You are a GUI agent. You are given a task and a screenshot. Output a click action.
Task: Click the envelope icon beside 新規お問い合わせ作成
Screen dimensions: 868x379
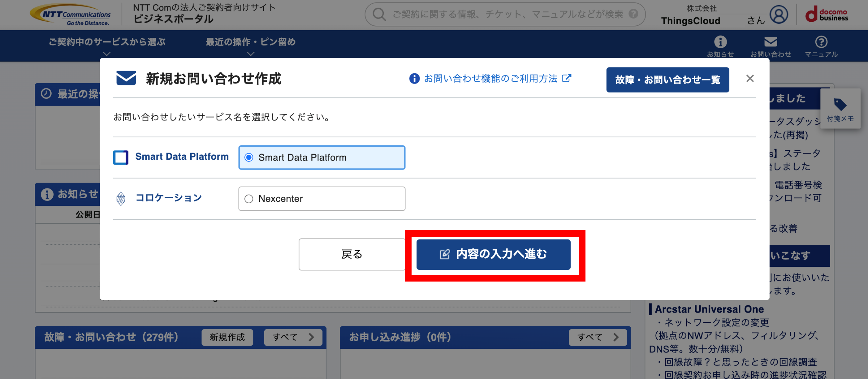[126, 78]
